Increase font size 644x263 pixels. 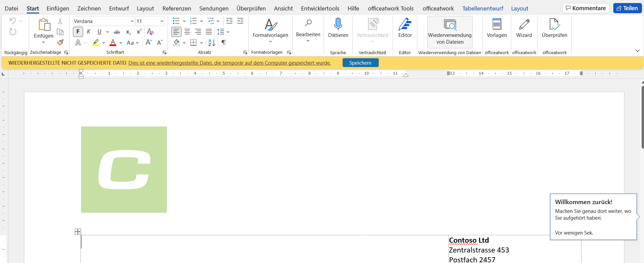point(149,42)
